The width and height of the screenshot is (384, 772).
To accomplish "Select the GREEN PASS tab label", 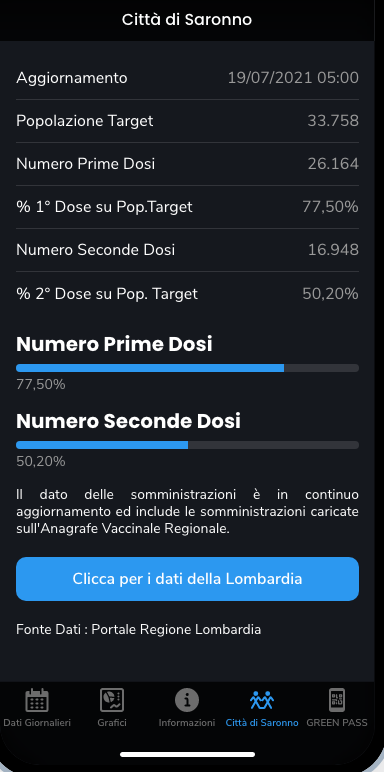I will (337, 723).
